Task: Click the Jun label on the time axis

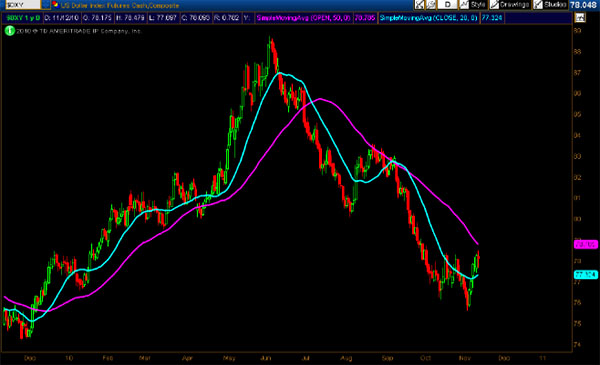Action: tap(266, 358)
